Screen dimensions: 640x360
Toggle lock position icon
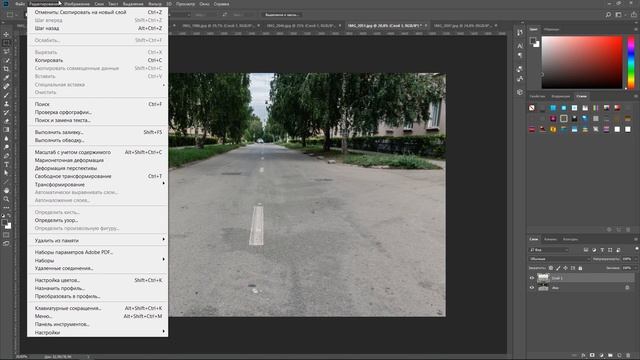tap(565, 268)
